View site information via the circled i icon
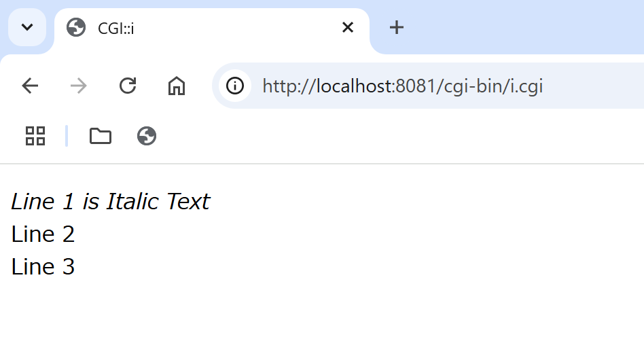The width and height of the screenshot is (644, 356). [235, 86]
